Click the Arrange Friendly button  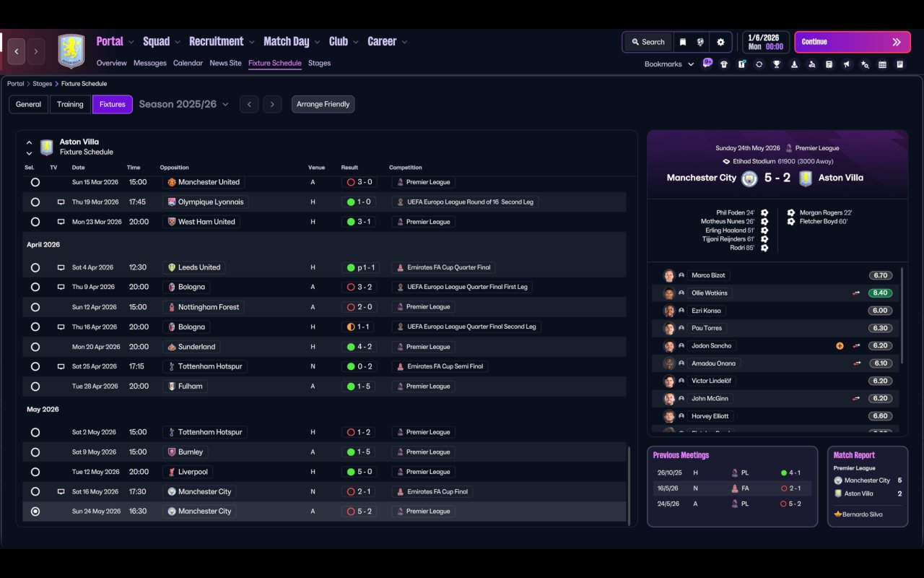[323, 104]
